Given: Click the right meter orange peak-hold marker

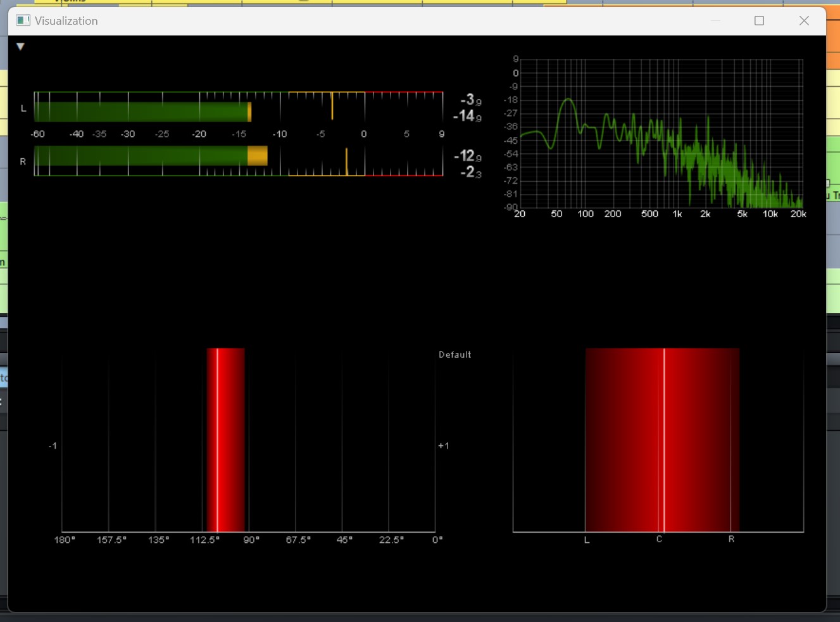Looking at the screenshot, I should pos(346,162).
